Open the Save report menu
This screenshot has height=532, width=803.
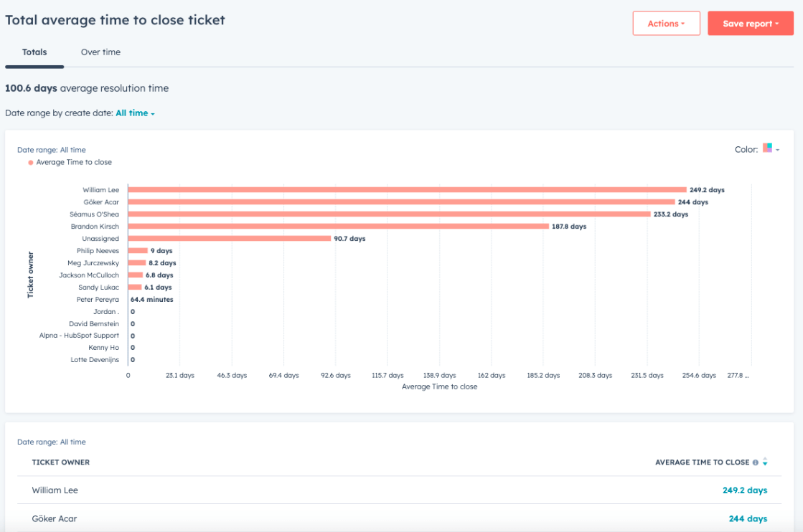point(750,24)
